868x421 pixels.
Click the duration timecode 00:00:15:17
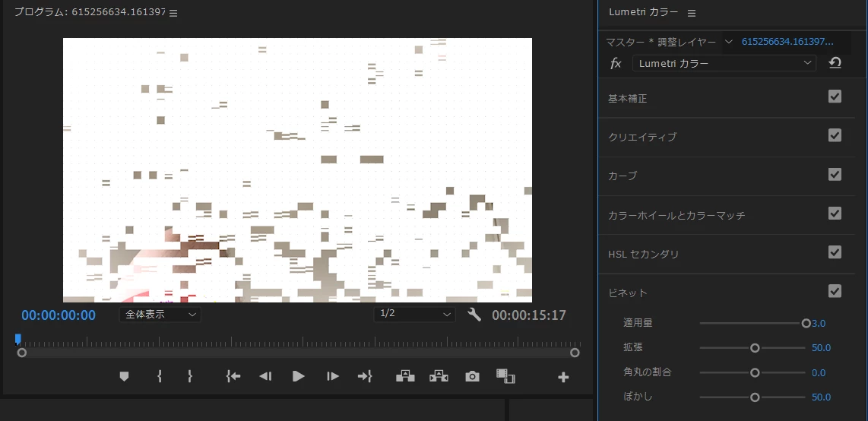click(529, 315)
